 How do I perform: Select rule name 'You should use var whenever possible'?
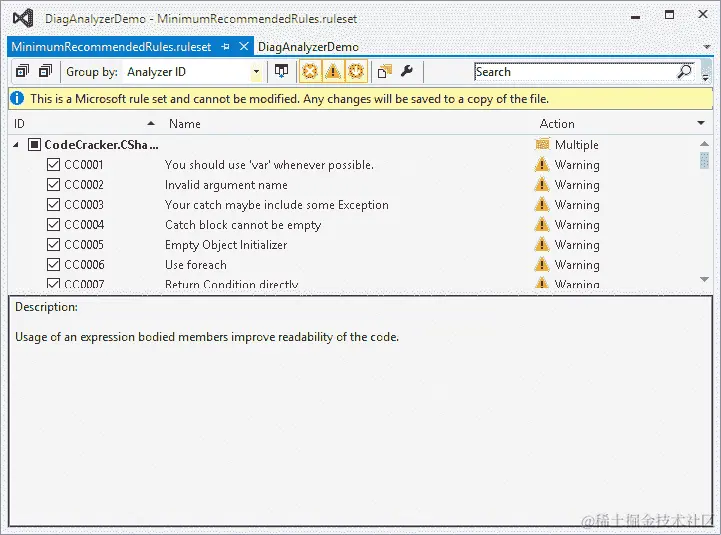coord(269,165)
